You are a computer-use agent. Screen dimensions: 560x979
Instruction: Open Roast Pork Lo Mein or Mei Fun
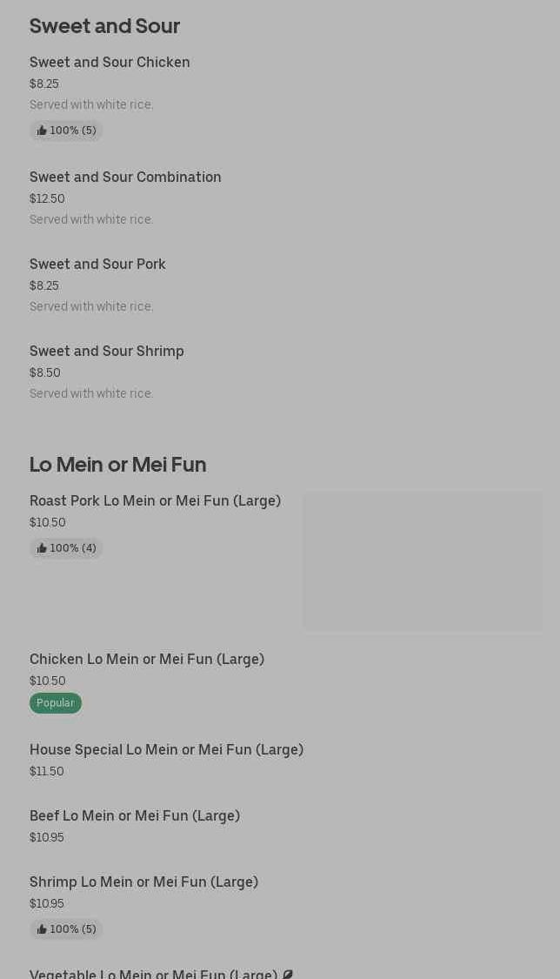coord(156,500)
